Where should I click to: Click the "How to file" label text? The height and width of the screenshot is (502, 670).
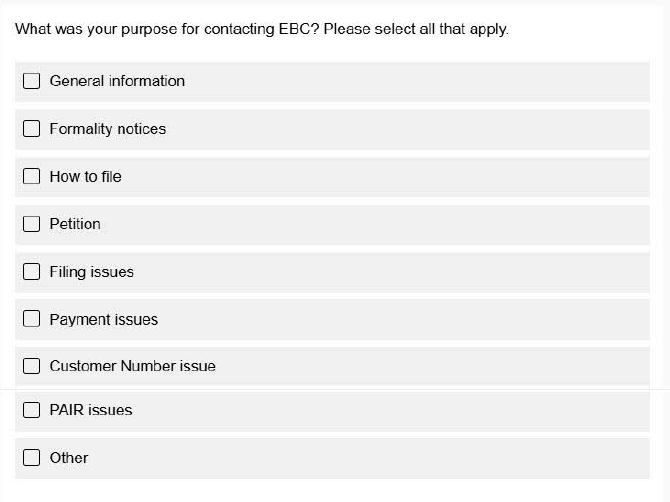click(x=86, y=177)
